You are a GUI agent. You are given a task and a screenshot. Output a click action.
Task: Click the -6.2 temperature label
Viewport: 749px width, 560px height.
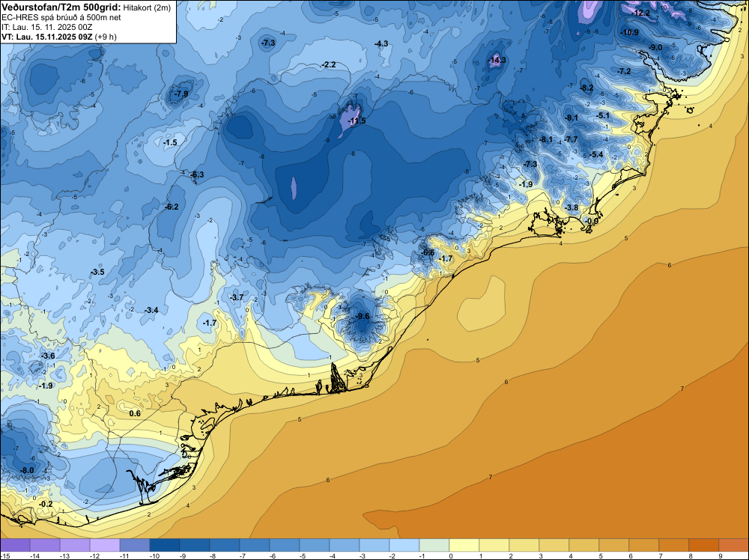[172, 207]
